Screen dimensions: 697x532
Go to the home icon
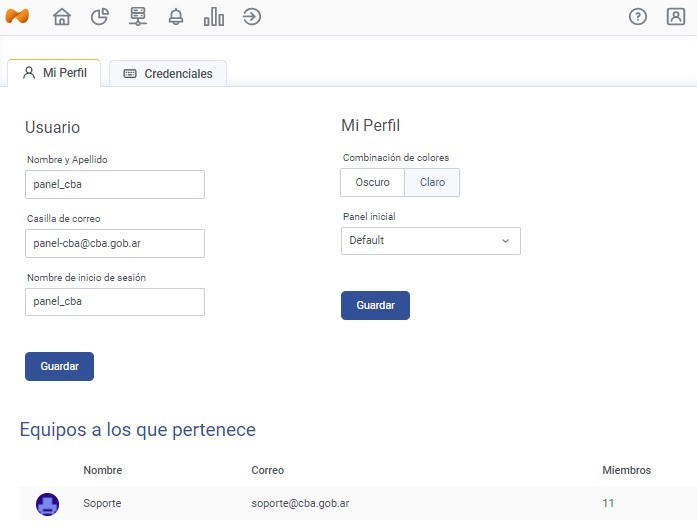(x=62, y=17)
